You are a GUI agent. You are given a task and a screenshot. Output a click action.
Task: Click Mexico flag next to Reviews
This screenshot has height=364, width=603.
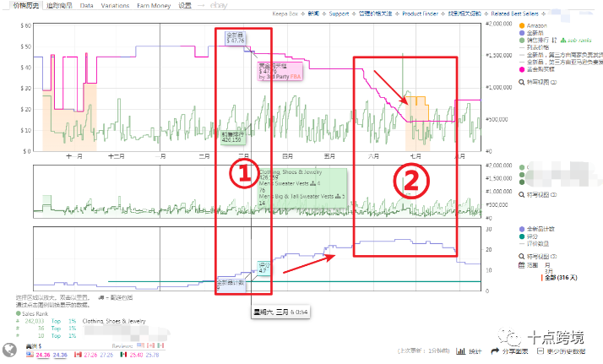click(x=160, y=345)
